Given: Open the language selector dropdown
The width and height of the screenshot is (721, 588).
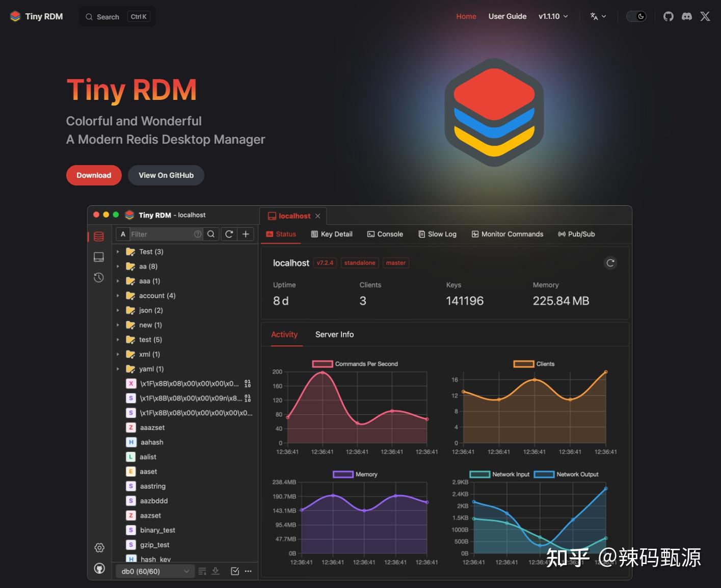Looking at the screenshot, I should click(598, 16).
